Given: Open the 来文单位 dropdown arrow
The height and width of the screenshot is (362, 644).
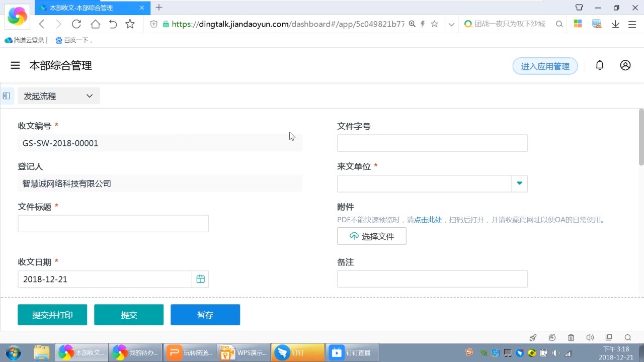Looking at the screenshot, I should tap(519, 184).
